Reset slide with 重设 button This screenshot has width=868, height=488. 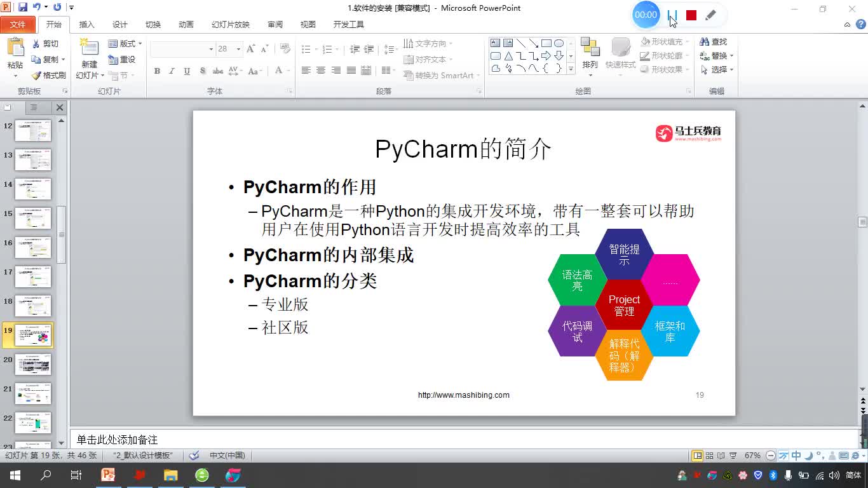coord(122,60)
